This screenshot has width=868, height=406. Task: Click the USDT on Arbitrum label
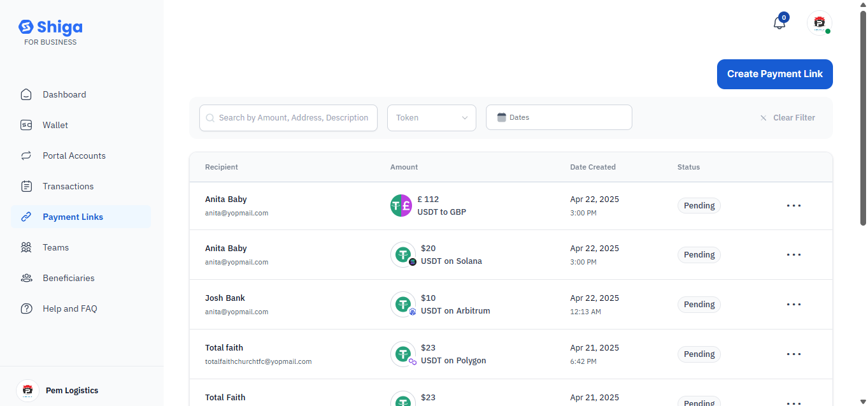[455, 311]
